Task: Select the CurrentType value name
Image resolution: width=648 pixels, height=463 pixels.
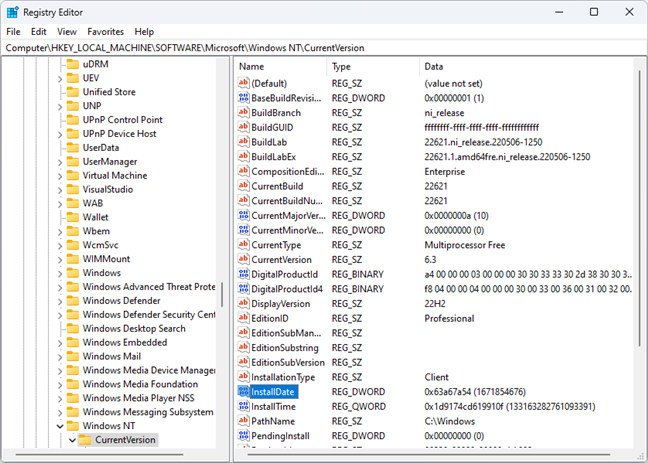Action: click(276, 245)
